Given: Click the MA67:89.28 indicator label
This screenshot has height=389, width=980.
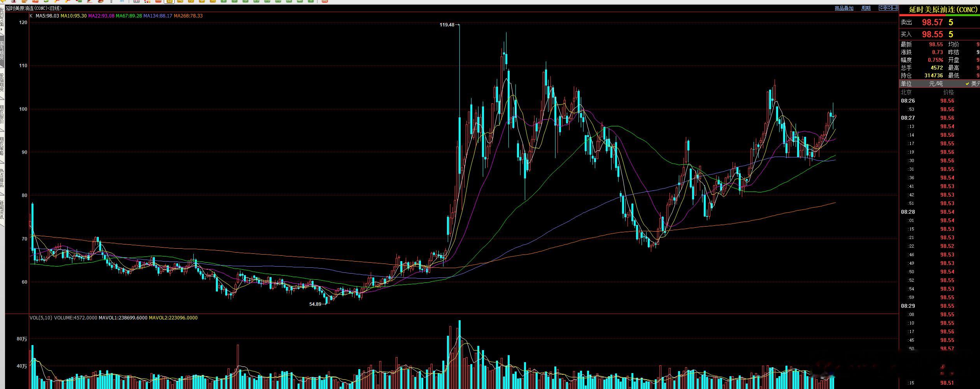Looking at the screenshot, I should 129,16.
